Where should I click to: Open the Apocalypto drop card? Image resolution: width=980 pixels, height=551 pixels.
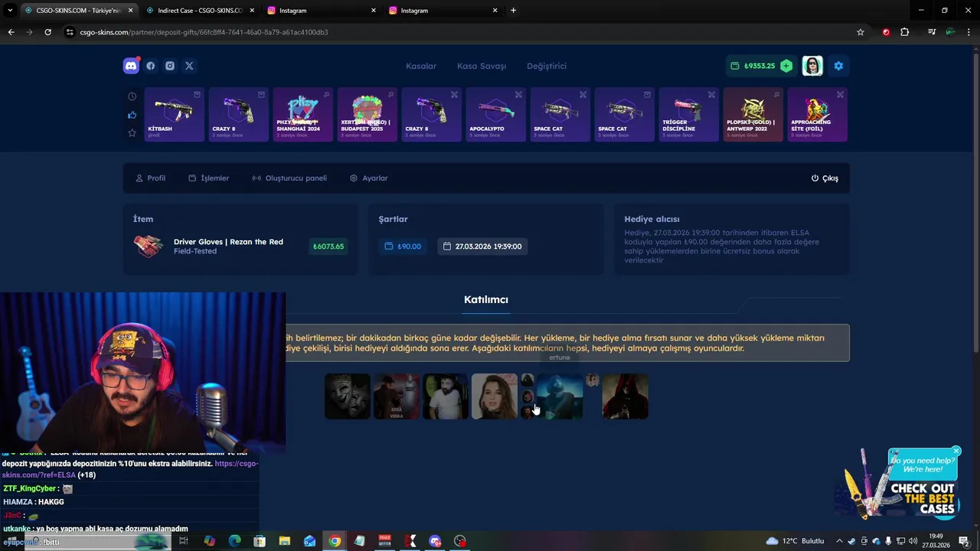(496, 115)
